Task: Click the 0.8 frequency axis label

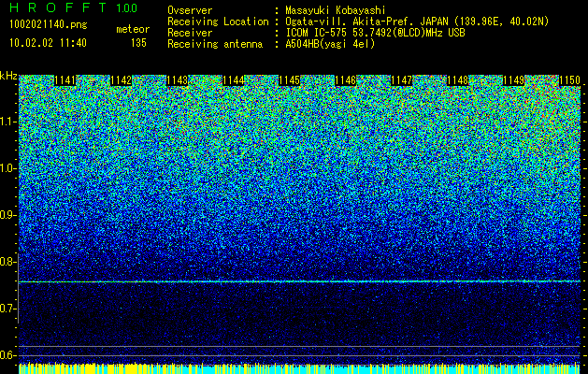Action: 7,262
